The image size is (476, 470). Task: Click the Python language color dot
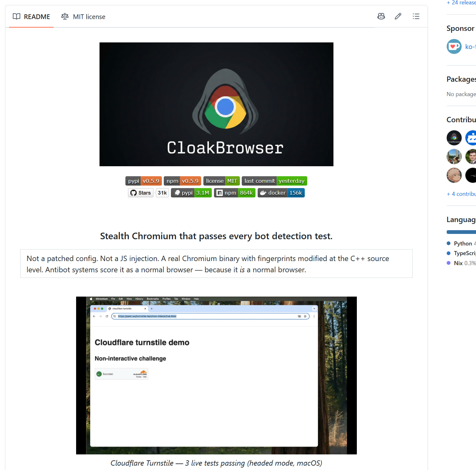pos(449,243)
